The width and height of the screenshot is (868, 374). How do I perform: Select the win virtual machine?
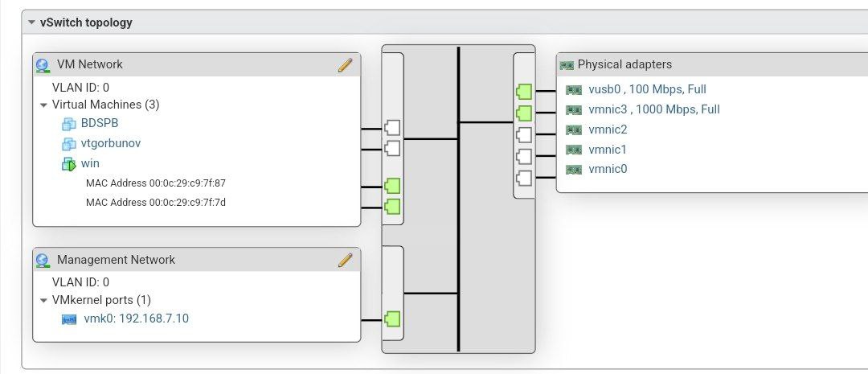pyautogui.click(x=90, y=164)
